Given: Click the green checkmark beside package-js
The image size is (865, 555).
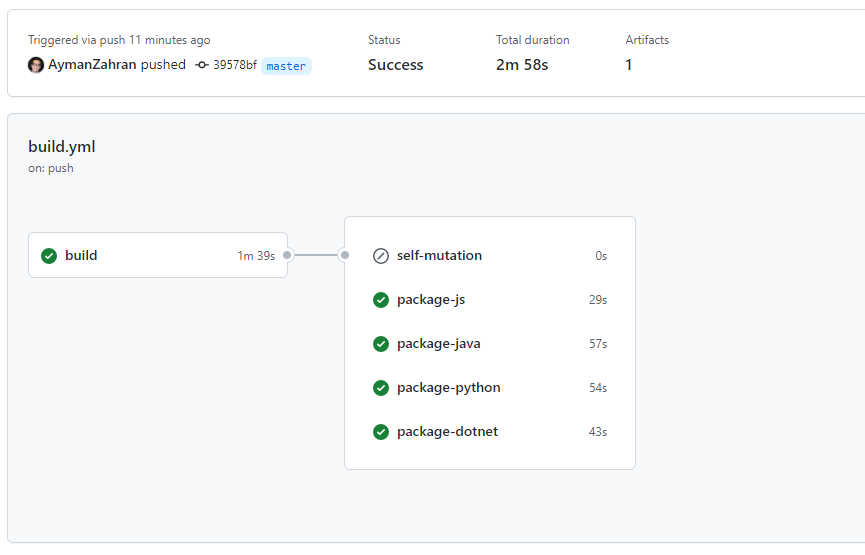Looking at the screenshot, I should pos(380,300).
